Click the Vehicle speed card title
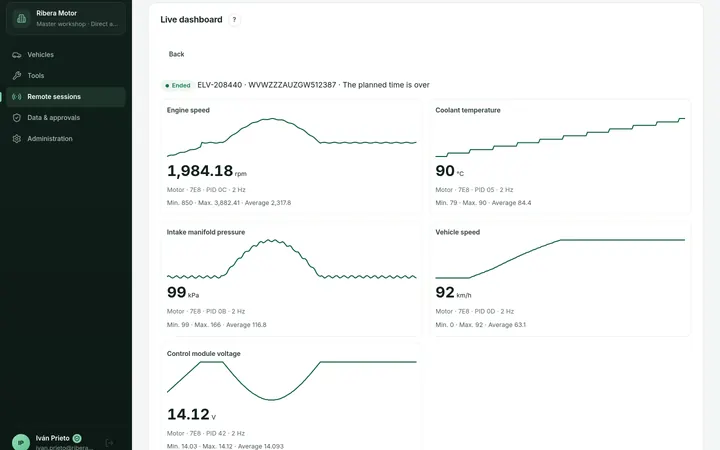This screenshot has height=450, width=720. click(457, 232)
